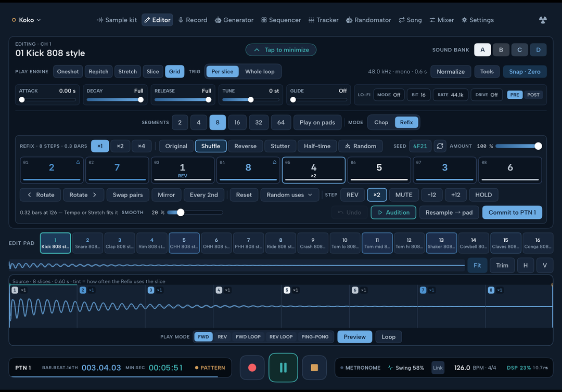Open the Lo-Fi Bit 16 selector

[x=418, y=95]
